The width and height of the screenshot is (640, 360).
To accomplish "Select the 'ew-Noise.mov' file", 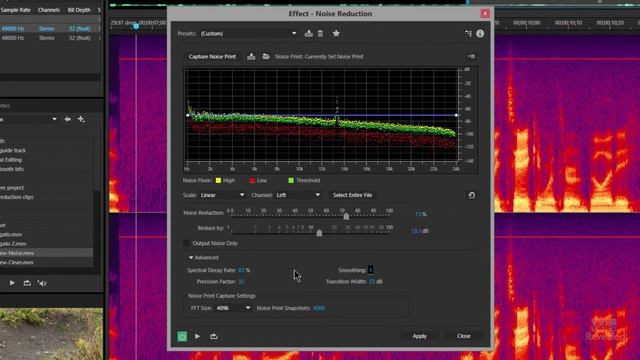I will [x=46, y=253].
